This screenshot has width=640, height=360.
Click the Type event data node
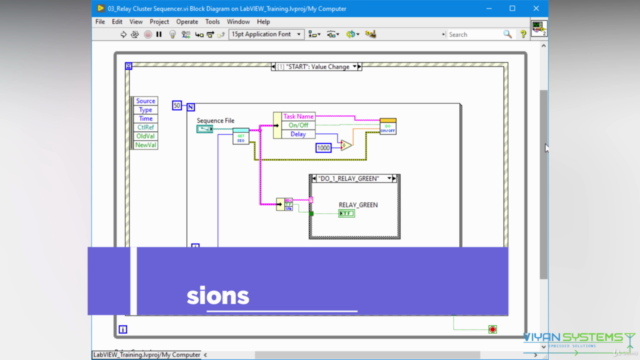[146, 110]
